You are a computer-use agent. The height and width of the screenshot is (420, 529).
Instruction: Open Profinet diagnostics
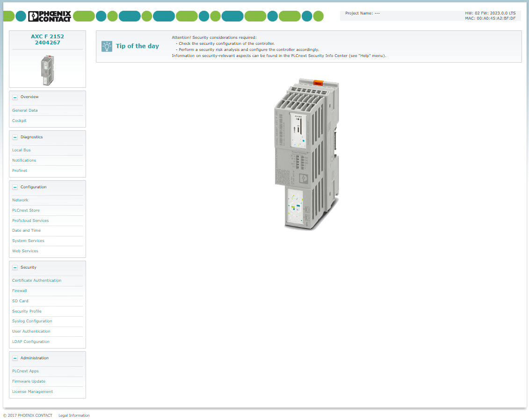pos(20,171)
